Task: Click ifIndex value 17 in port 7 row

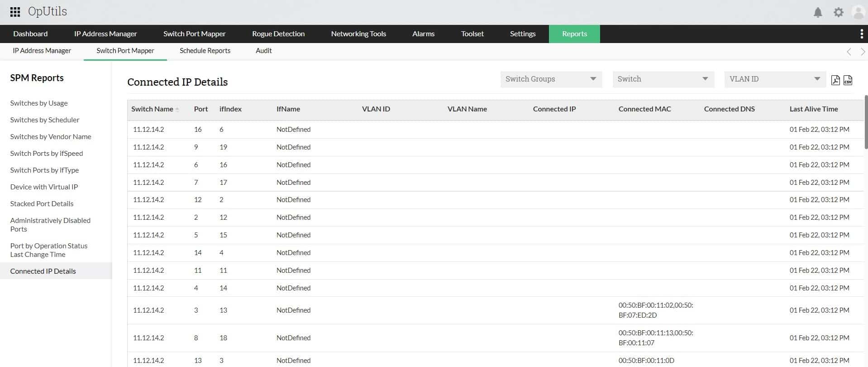Action: tap(223, 183)
